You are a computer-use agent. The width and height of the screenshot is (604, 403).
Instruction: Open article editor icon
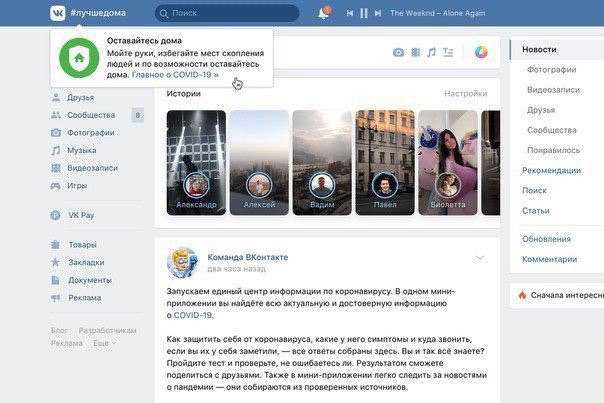click(x=448, y=52)
